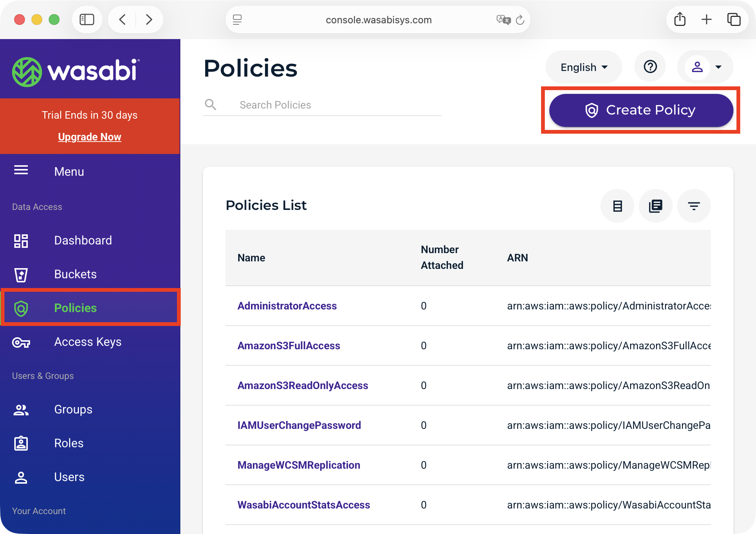The image size is (756, 534).
Task: Switch to compact list view icon
Action: click(617, 206)
